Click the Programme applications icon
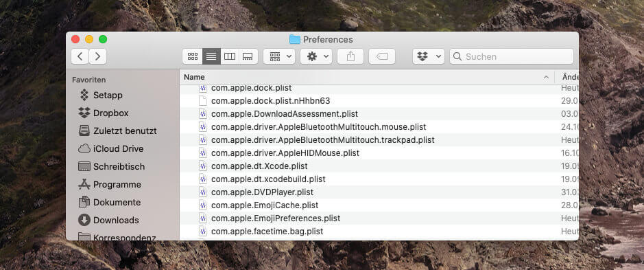This screenshot has height=270, width=644. pyautogui.click(x=84, y=184)
